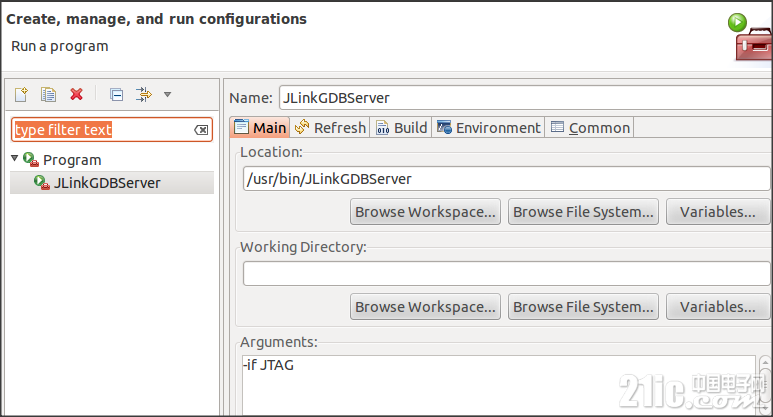Delete the selected launch configuration
The width and height of the screenshot is (773, 417).
coord(76,94)
